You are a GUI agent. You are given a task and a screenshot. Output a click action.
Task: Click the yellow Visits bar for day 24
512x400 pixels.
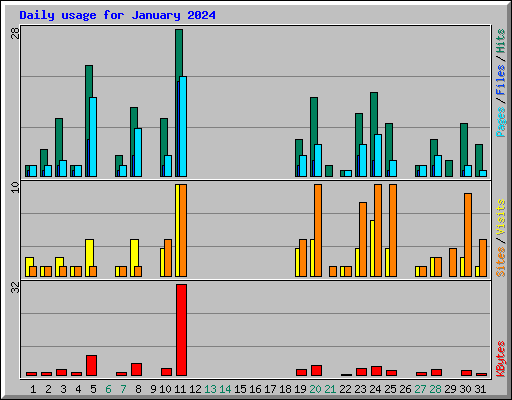(x=372, y=248)
